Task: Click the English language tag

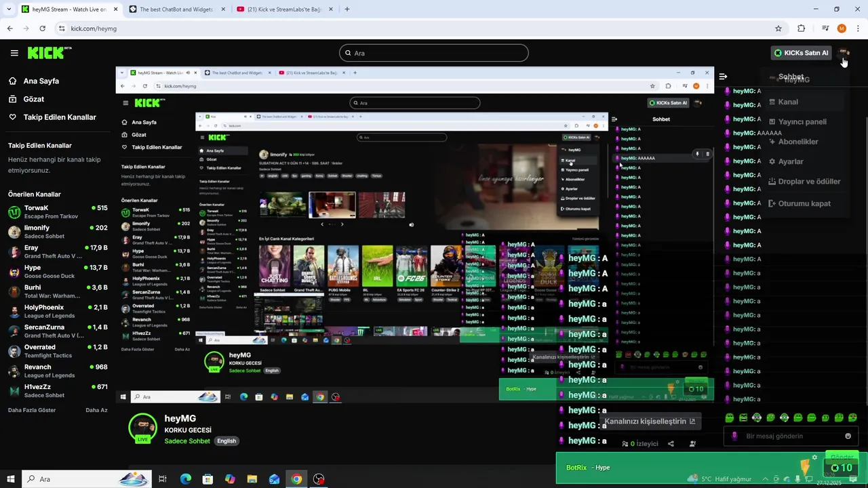Action: pos(226,441)
